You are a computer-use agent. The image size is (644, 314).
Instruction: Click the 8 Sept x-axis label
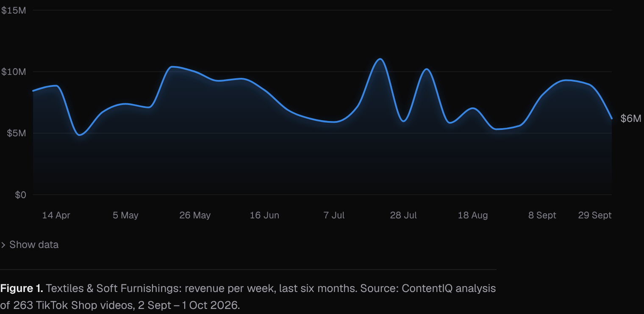542,215
